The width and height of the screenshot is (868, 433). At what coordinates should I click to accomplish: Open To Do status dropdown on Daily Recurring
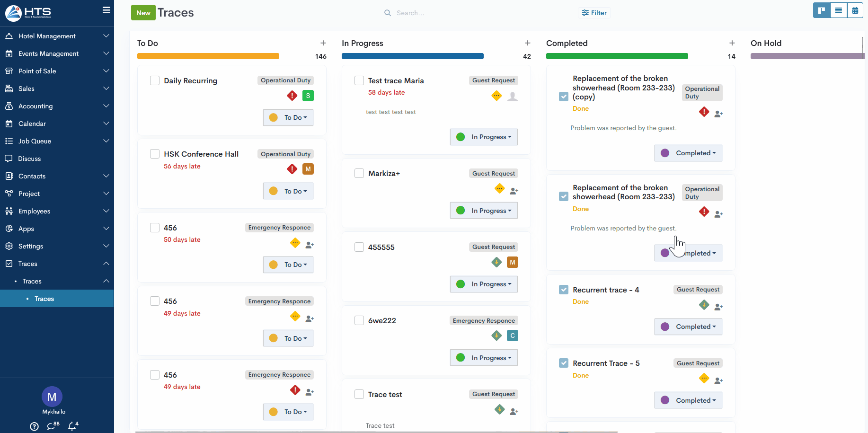[288, 117]
